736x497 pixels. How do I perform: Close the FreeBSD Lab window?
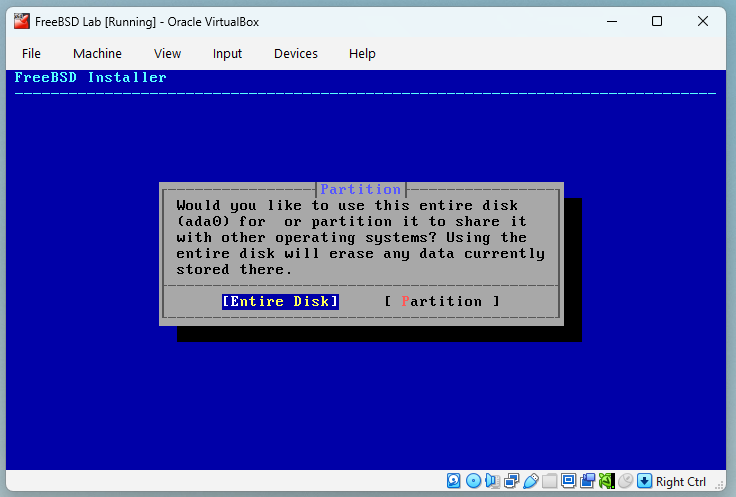(703, 22)
